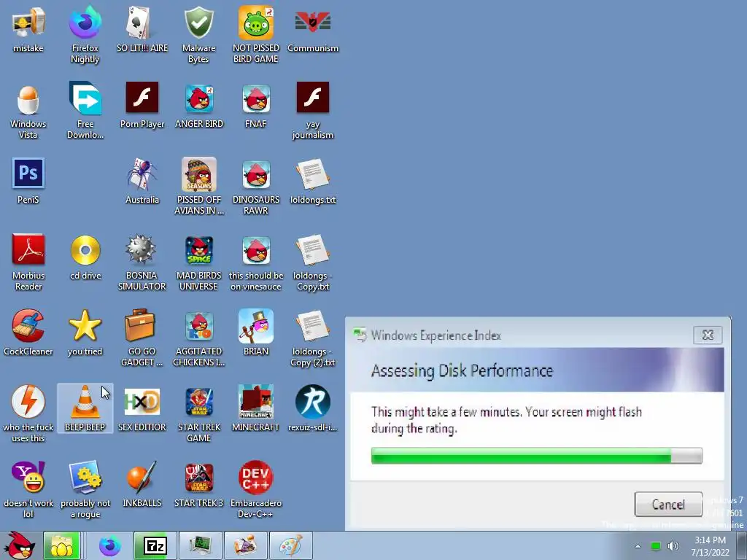Click the speaker volume tray icon

click(x=673, y=546)
